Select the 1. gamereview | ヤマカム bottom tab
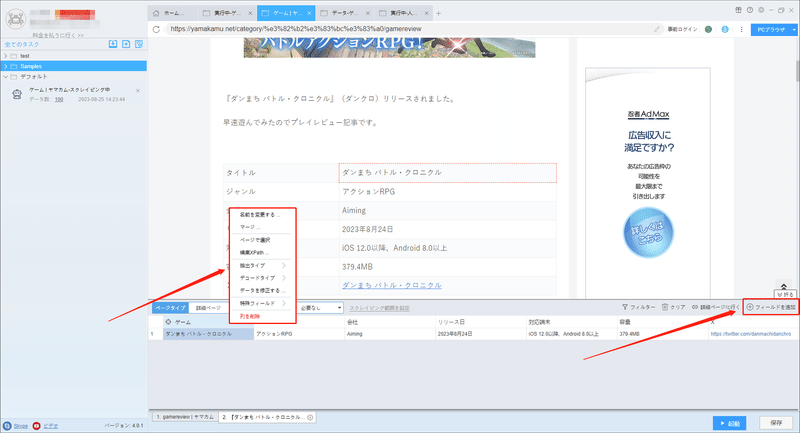800x433 pixels. click(185, 417)
